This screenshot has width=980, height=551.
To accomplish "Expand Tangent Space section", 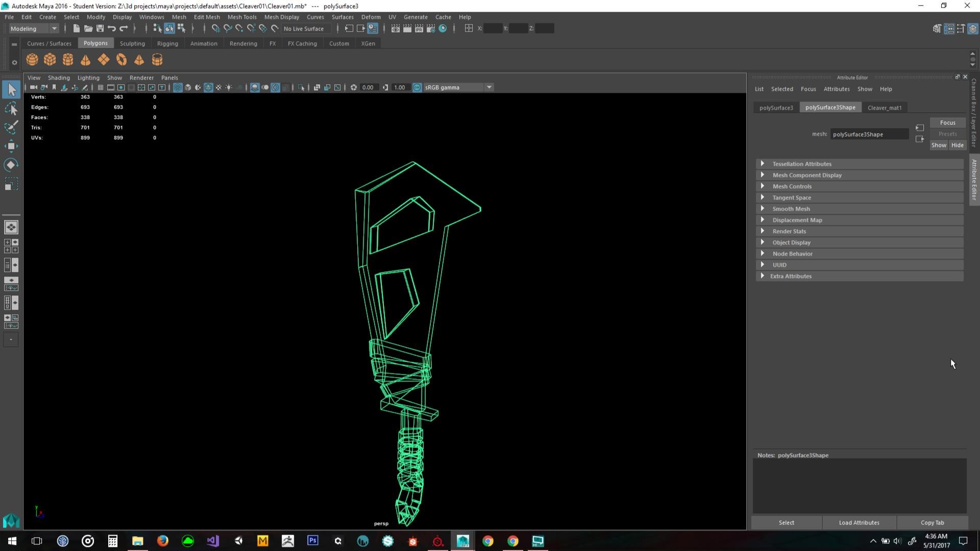I will click(860, 197).
